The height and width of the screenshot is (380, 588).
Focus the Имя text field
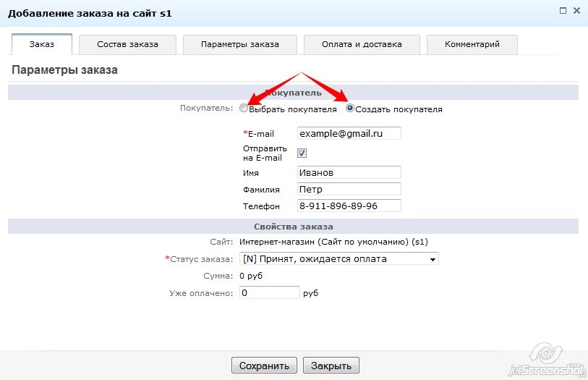click(x=349, y=172)
